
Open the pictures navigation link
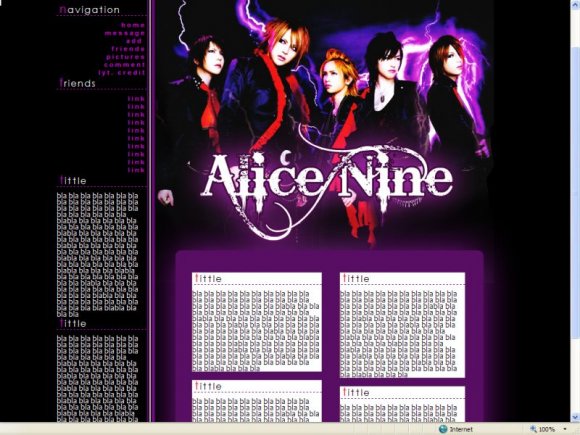pyautogui.click(x=125, y=57)
